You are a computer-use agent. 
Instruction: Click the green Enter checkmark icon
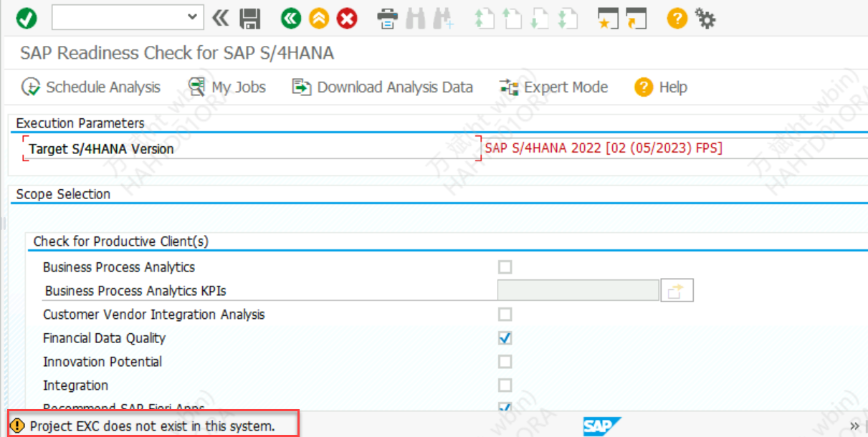(x=27, y=18)
